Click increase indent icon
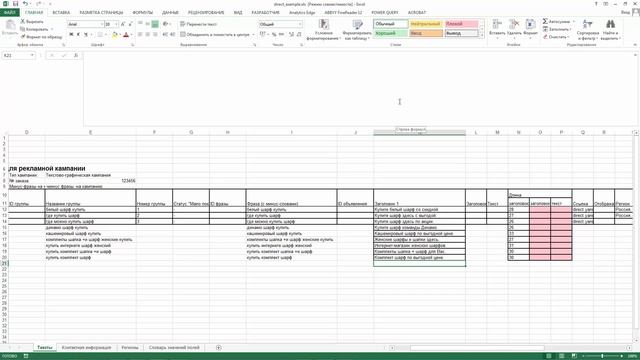Image resolution: width=640 pixels, height=360 pixels. tap(172, 35)
